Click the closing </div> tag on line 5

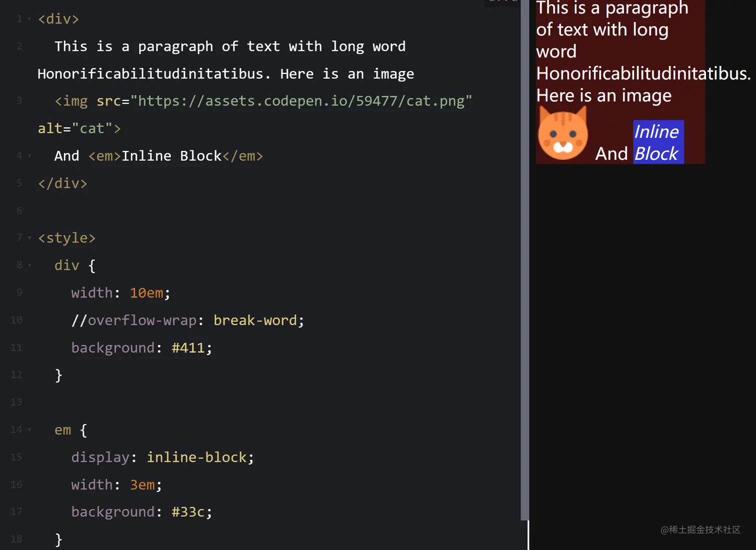[x=62, y=183]
